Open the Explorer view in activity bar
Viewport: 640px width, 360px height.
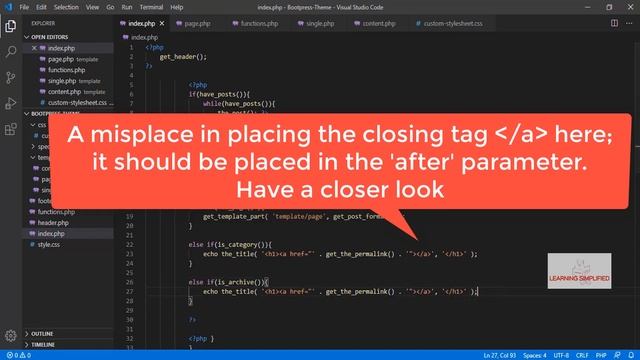(x=11, y=26)
